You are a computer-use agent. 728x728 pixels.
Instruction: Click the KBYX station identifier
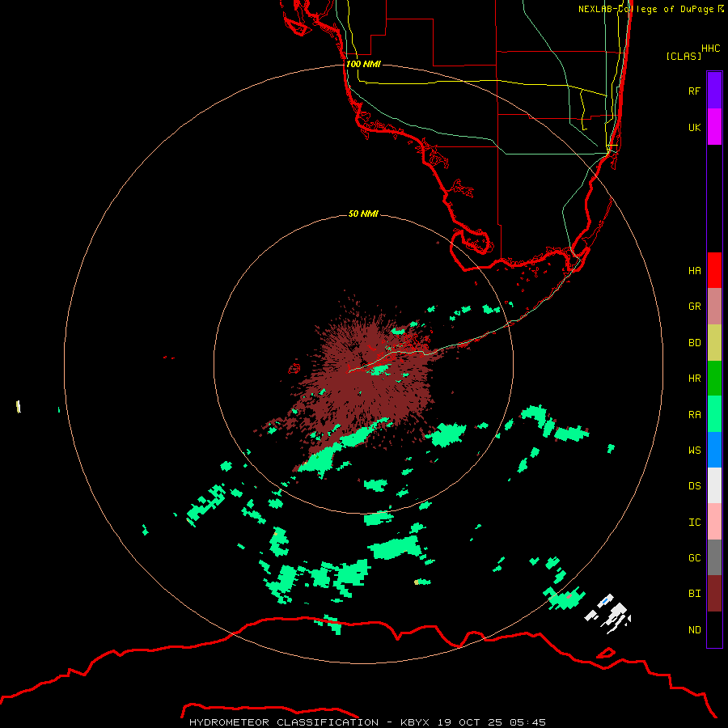coord(415,722)
